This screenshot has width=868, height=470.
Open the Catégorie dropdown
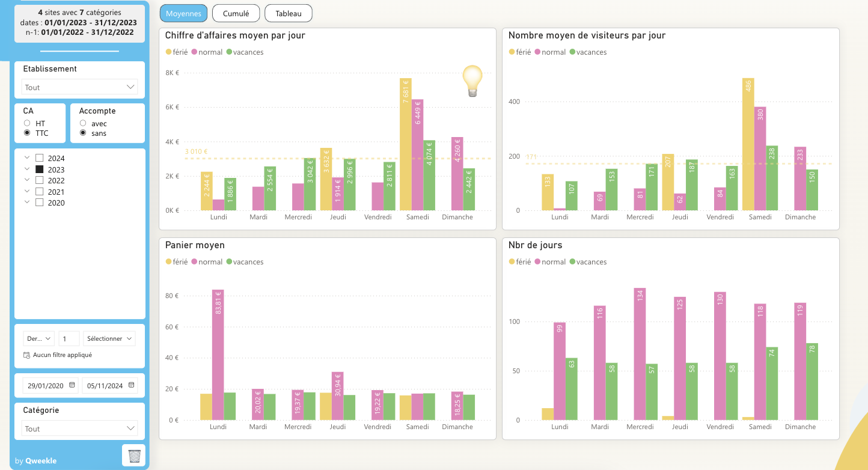tap(79, 429)
